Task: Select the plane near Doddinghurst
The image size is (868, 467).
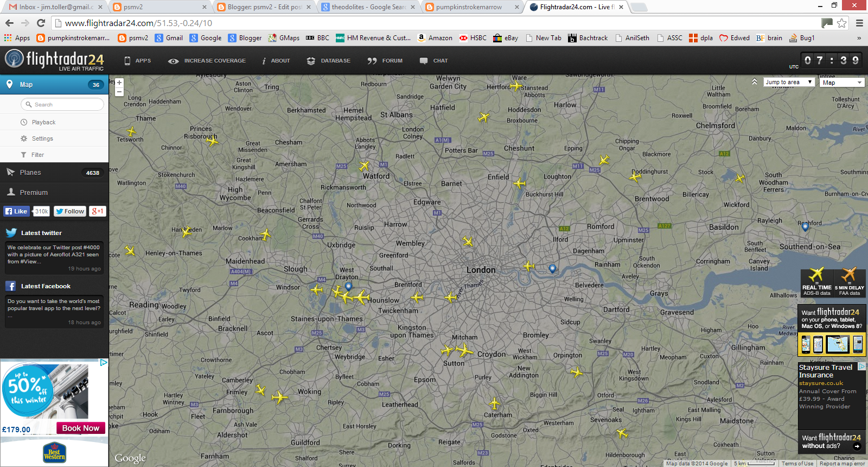Action: 635,176
